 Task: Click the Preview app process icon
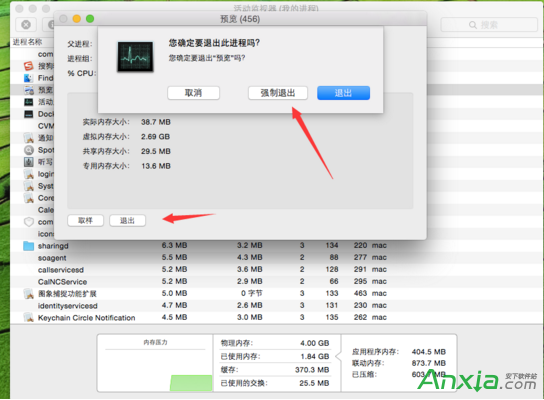click(x=28, y=90)
